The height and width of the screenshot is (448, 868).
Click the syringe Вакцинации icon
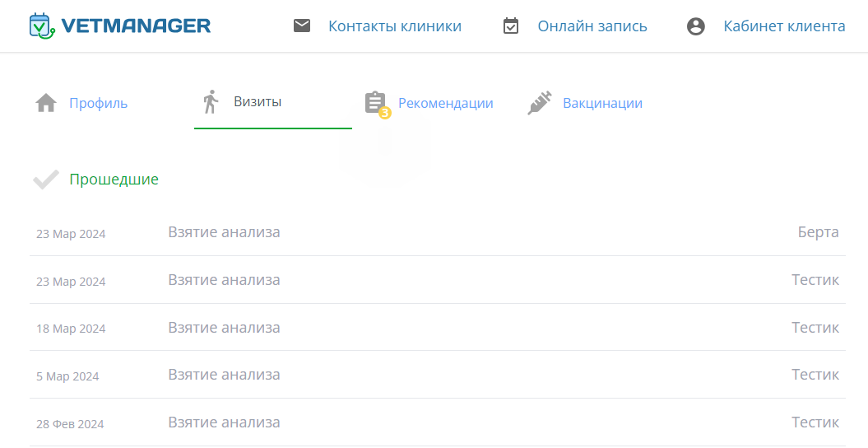tap(540, 103)
